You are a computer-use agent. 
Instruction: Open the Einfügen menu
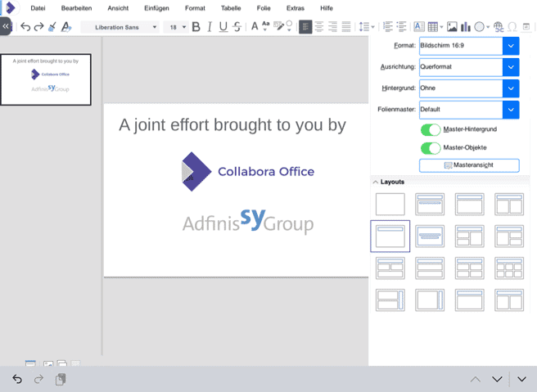pyautogui.click(x=156, y=7)
